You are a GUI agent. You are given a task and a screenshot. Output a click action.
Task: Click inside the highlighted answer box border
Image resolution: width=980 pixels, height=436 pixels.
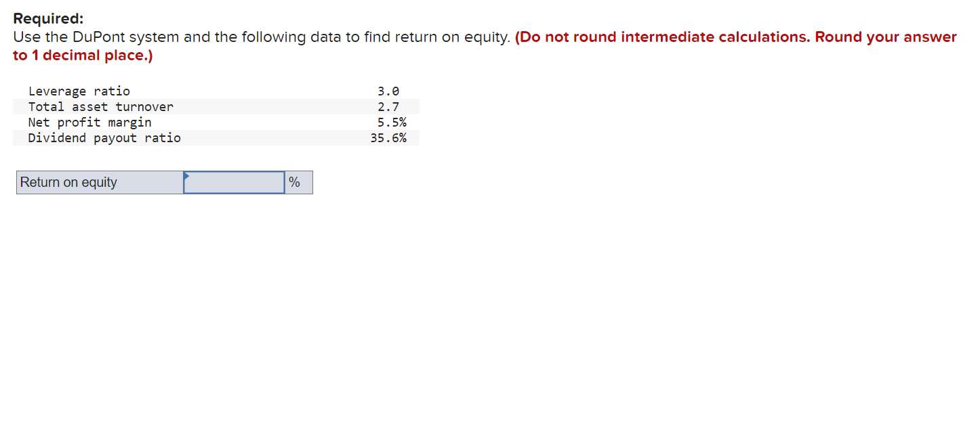pos(233,182)
